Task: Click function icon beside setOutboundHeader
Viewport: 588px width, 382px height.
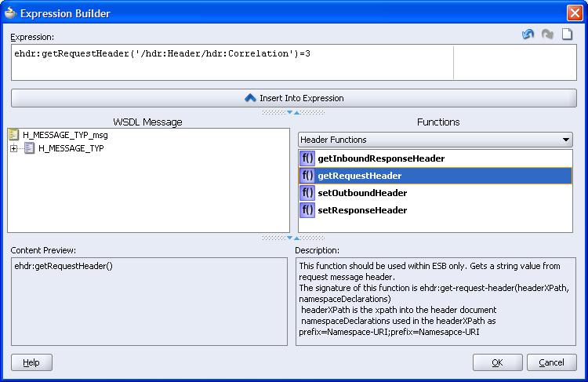Action: pos(307,193)
